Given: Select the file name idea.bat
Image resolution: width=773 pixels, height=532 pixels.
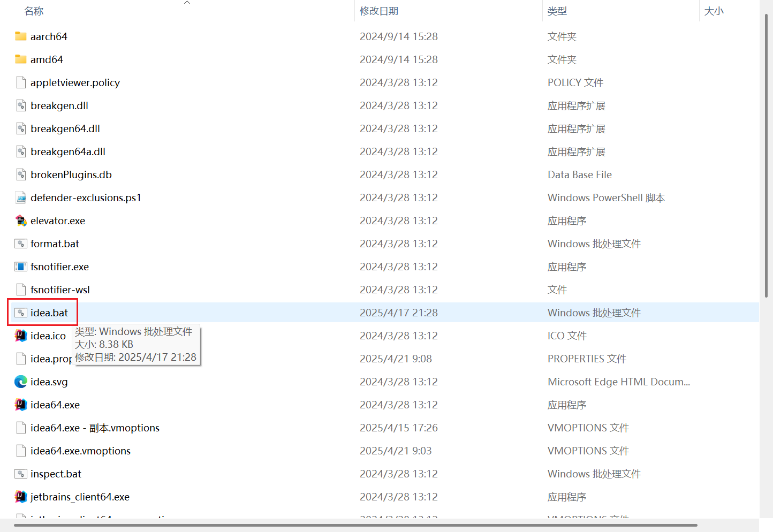Looking at the screenshot, I should coord(49,313).
